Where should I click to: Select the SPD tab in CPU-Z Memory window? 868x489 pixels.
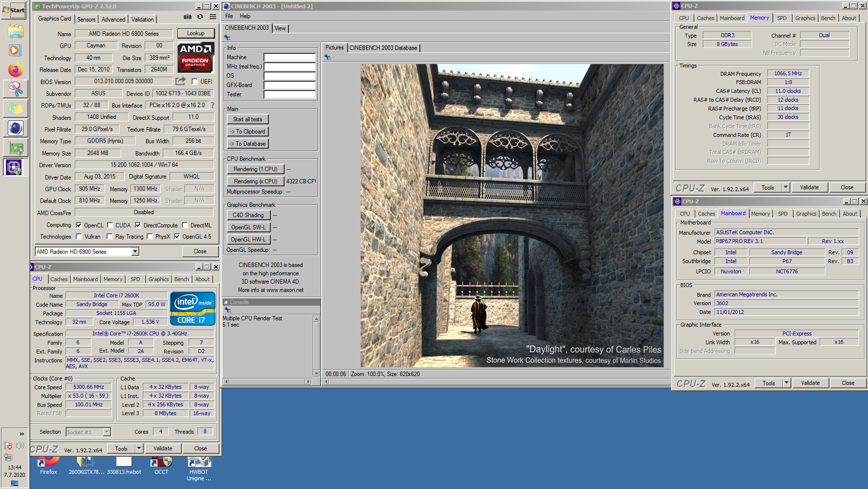point(782,18)
